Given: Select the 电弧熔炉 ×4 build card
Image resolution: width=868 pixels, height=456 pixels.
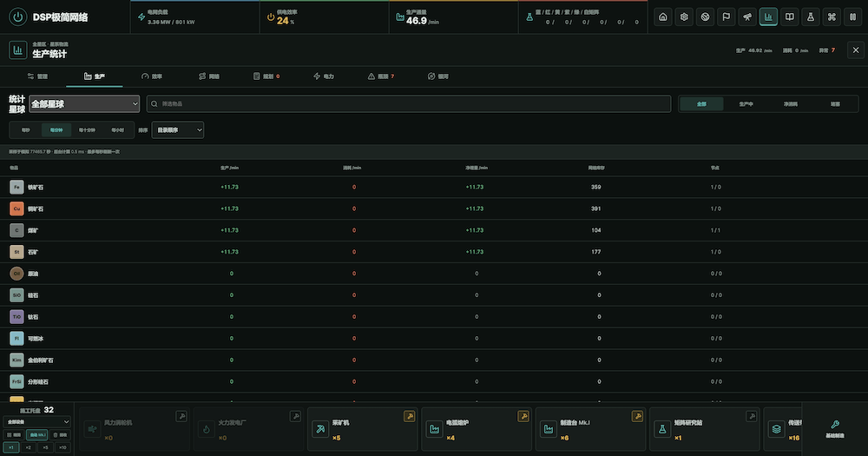Looking at the screenshot, I should click(x=477, y=429).
